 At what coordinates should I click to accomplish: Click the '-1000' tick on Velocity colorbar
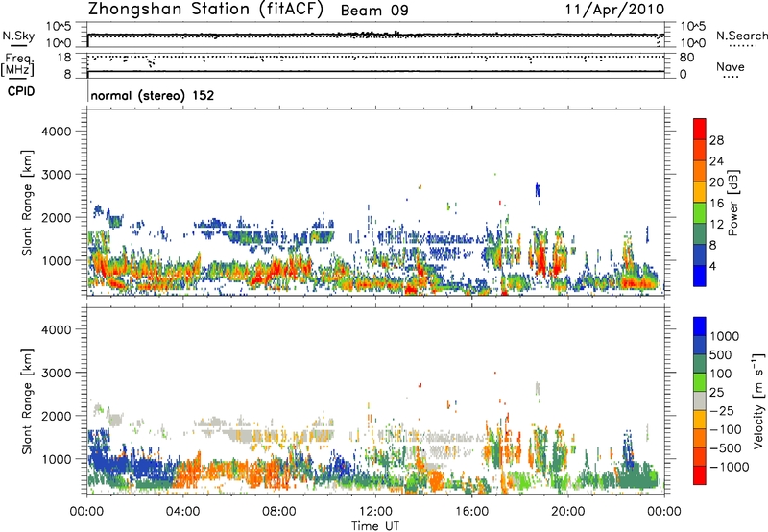click(730, 467)
